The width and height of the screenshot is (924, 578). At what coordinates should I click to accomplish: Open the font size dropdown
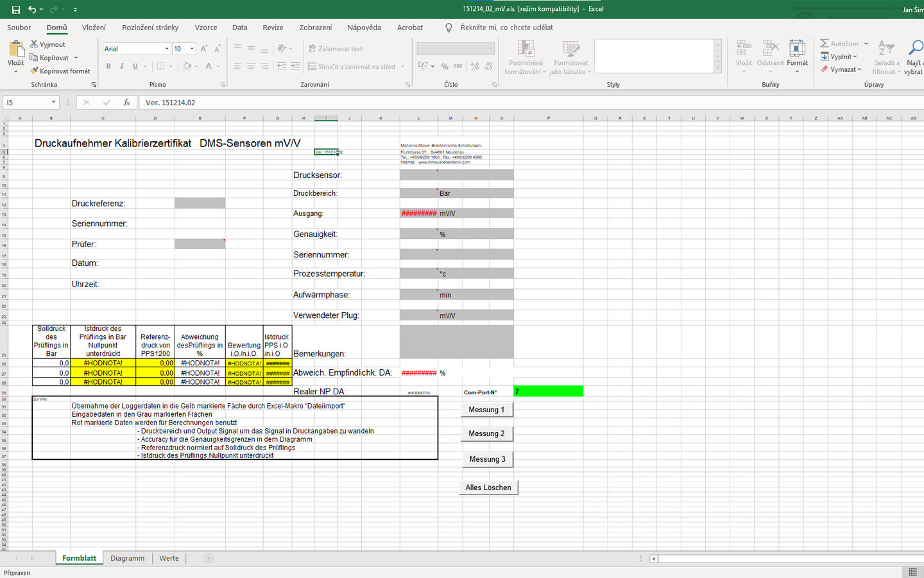click(192, 49)
